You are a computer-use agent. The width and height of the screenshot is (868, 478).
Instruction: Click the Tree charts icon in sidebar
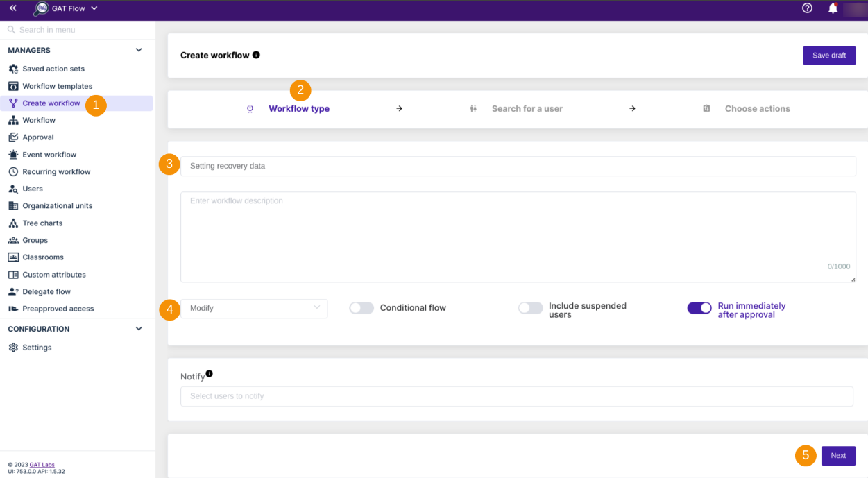pos(13,223)
